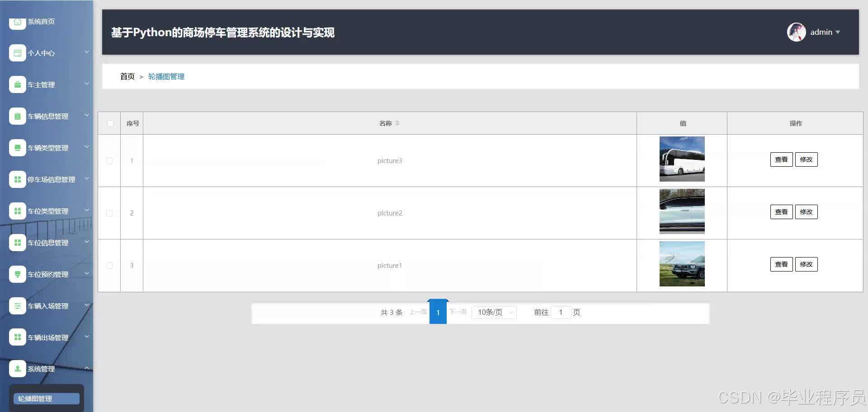Screen dimensions: 868x412
Task: Open the admin user dropdown arrow
Action: (838, 32)
